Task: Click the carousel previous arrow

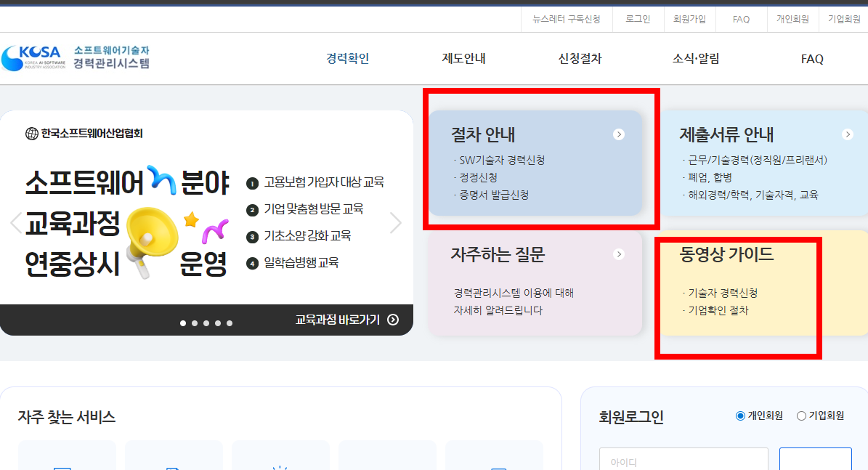Action: [15, 222]
